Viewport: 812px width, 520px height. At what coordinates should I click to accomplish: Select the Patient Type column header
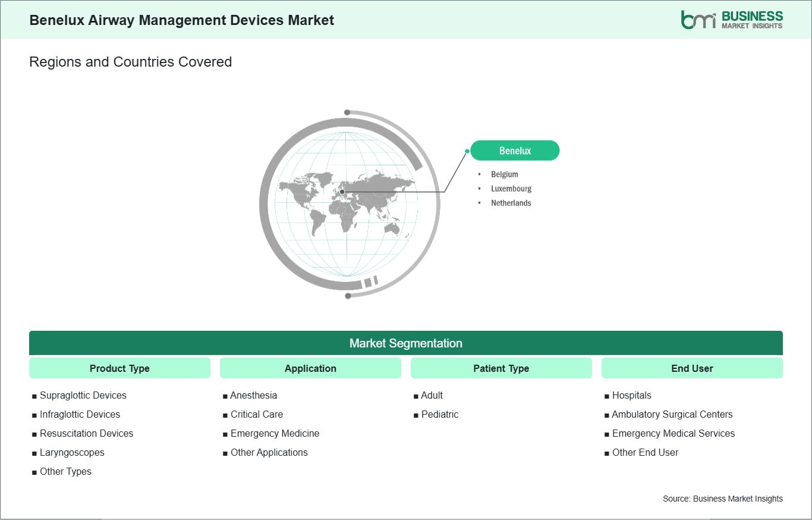tap(501, 368)
